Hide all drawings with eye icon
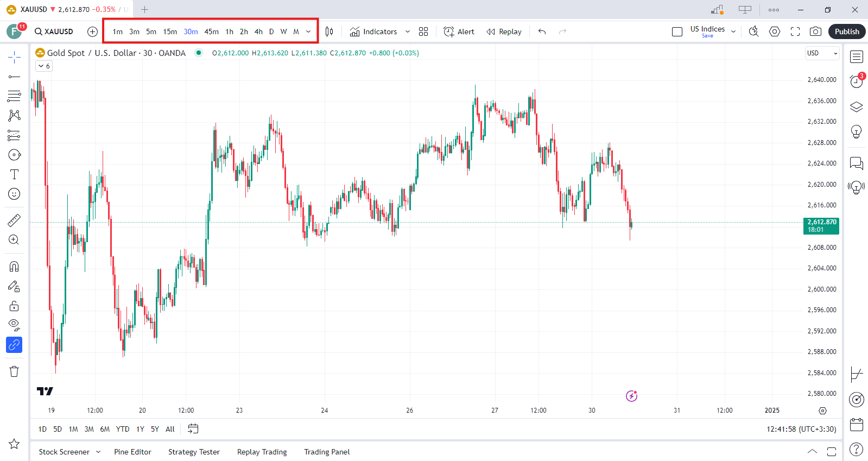The image size is (868, 461). pyautogui.click(x=14, y=325)
